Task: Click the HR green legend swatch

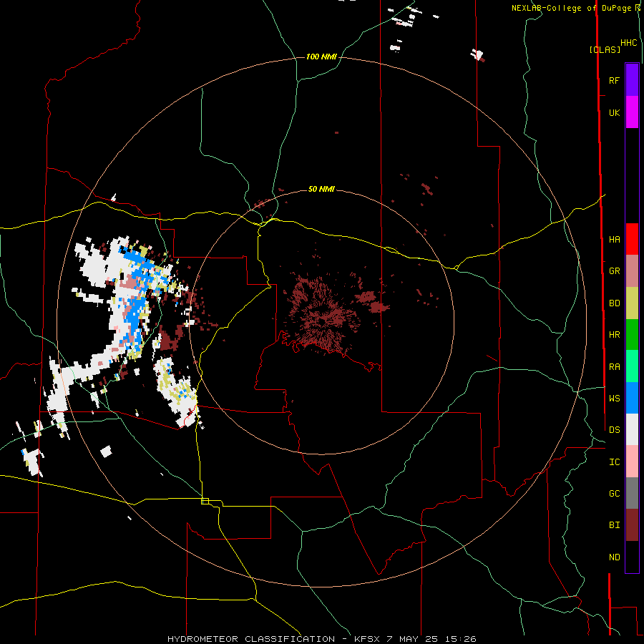Action: (632, 335)
